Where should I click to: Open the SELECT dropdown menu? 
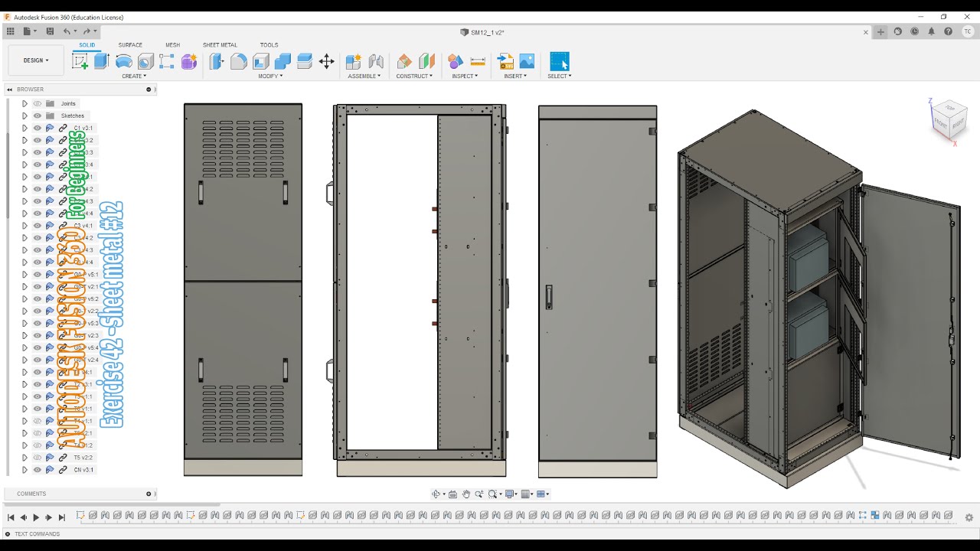[x=560, y=76]
